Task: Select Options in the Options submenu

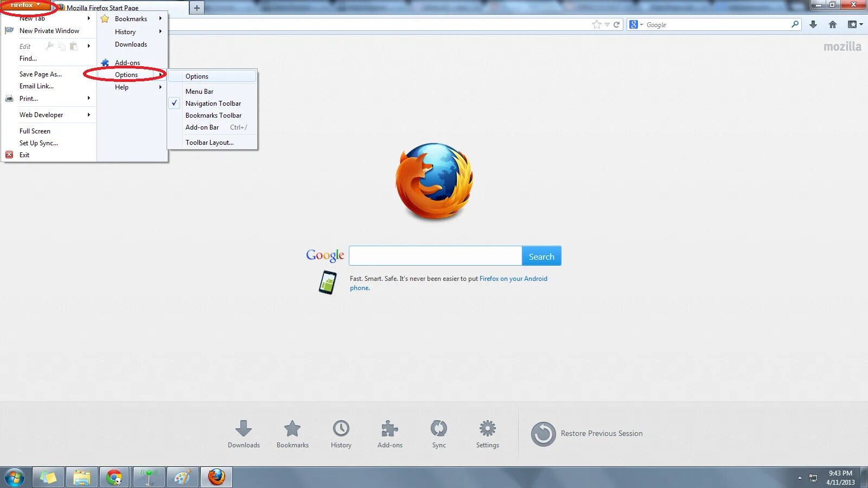Action: click(213, 76)
